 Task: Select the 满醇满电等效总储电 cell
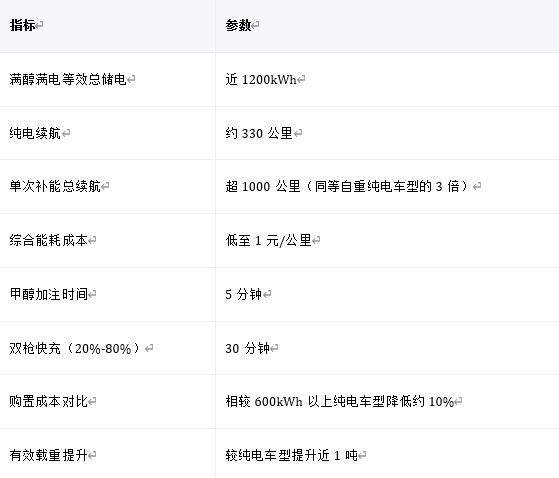pos(107,79)
